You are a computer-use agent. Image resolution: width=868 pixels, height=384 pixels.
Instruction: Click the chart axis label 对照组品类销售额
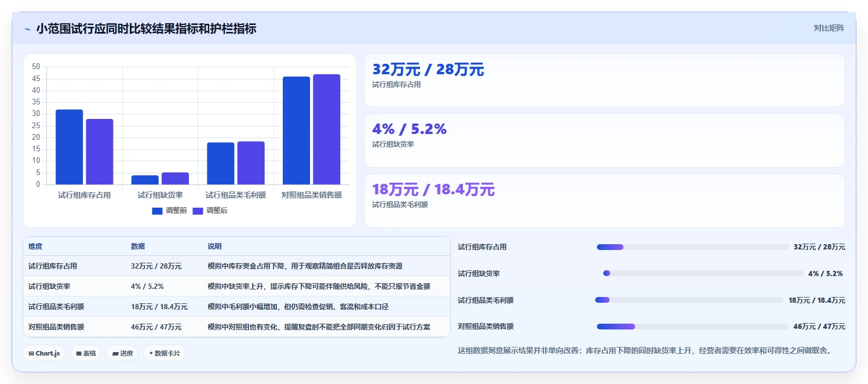coord(311,195)
